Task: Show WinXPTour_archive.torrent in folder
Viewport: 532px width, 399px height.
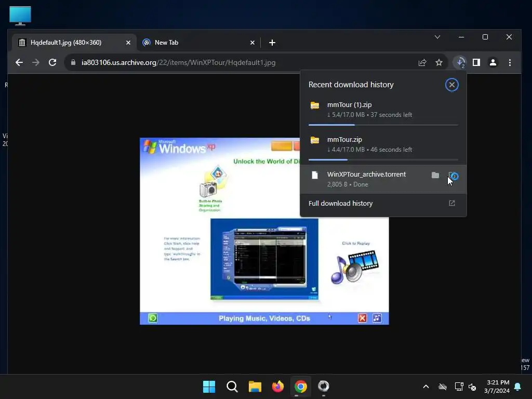Action: [435, 175]
